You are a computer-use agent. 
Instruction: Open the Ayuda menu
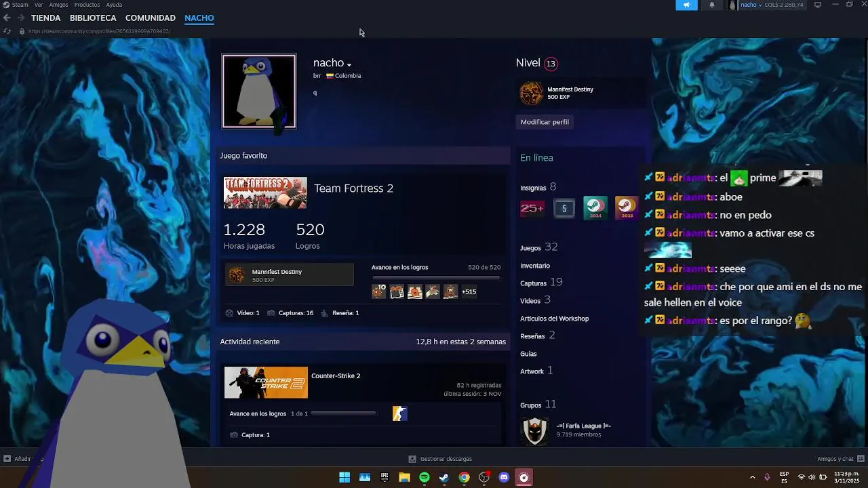point(114,5)
